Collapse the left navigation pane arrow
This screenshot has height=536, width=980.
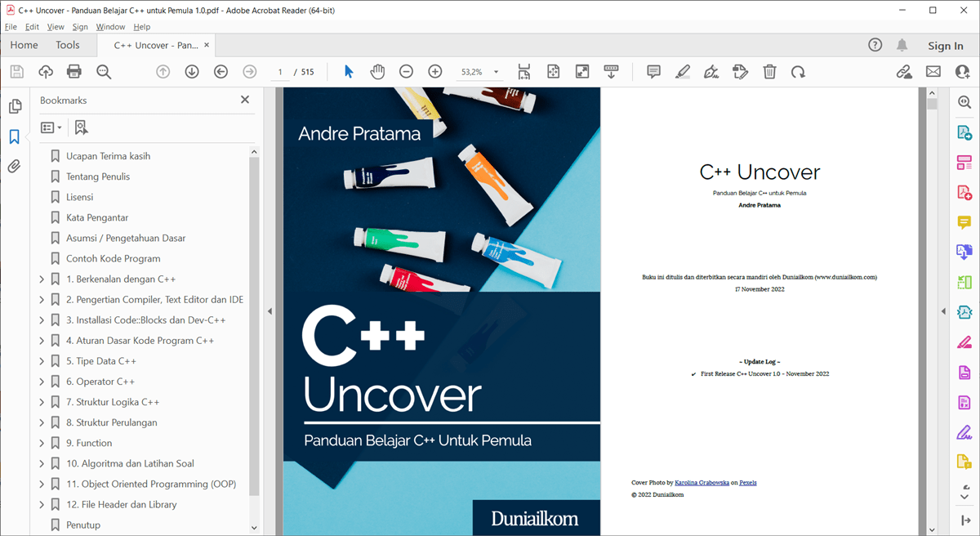[269, 311]
